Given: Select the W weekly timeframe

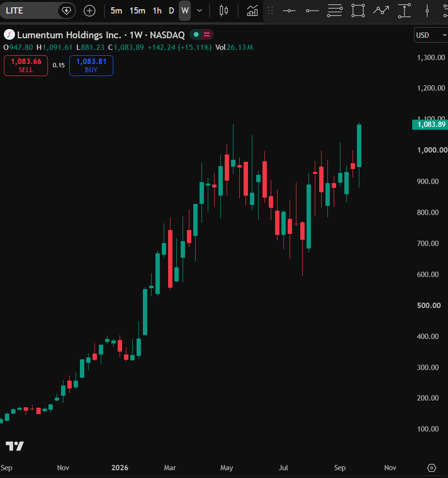Looking at the screenshot, I should click(x=185, y=11).
